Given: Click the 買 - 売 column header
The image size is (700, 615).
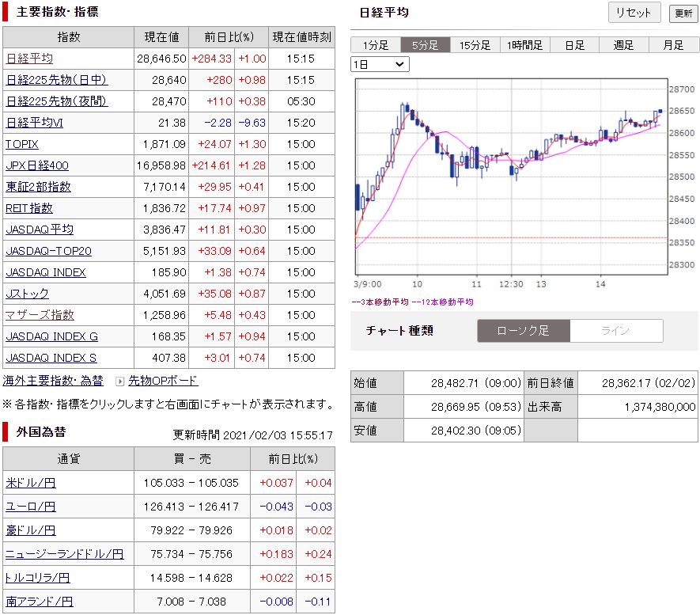Looking at the screenshot, I should tap(192, 459).
